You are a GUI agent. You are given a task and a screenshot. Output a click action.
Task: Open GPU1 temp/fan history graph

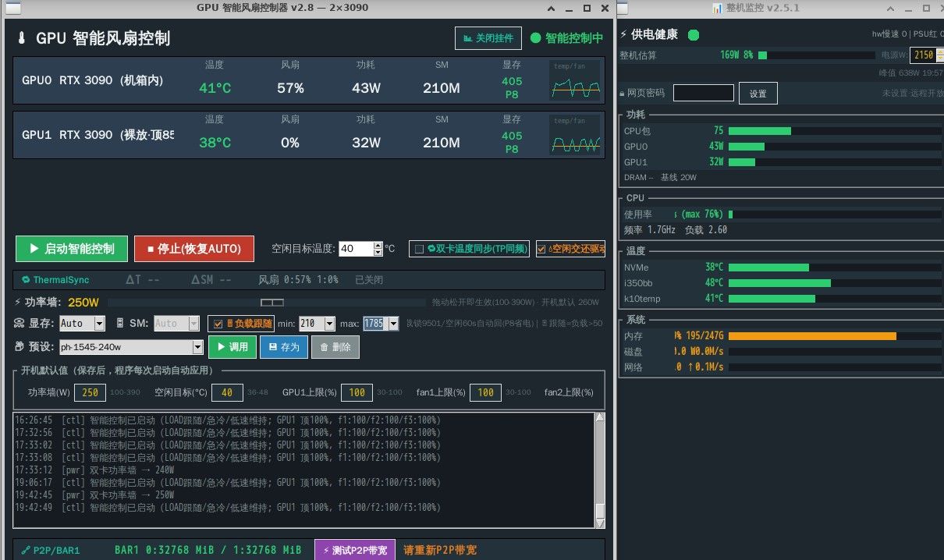click(x=576, y=135)
